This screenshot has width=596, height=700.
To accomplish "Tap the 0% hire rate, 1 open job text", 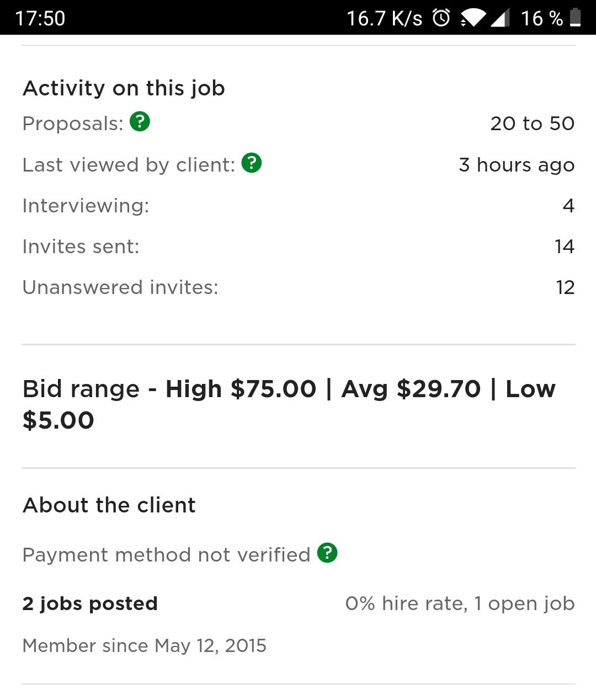I will [x=460, y=603].
